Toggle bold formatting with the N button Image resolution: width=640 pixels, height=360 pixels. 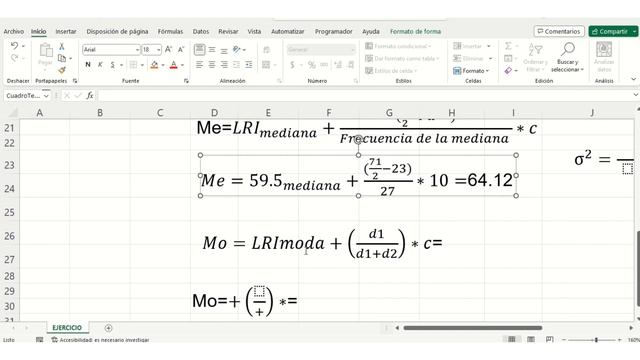click(88, 64)
